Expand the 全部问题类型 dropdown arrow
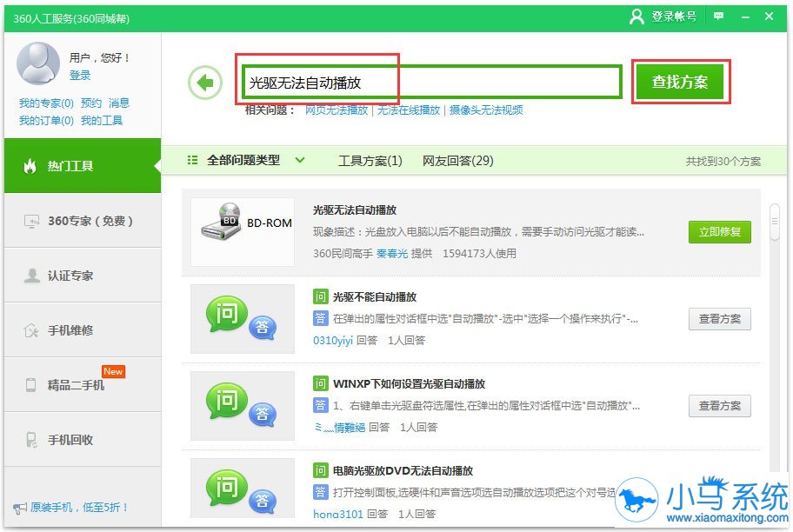 300,160
